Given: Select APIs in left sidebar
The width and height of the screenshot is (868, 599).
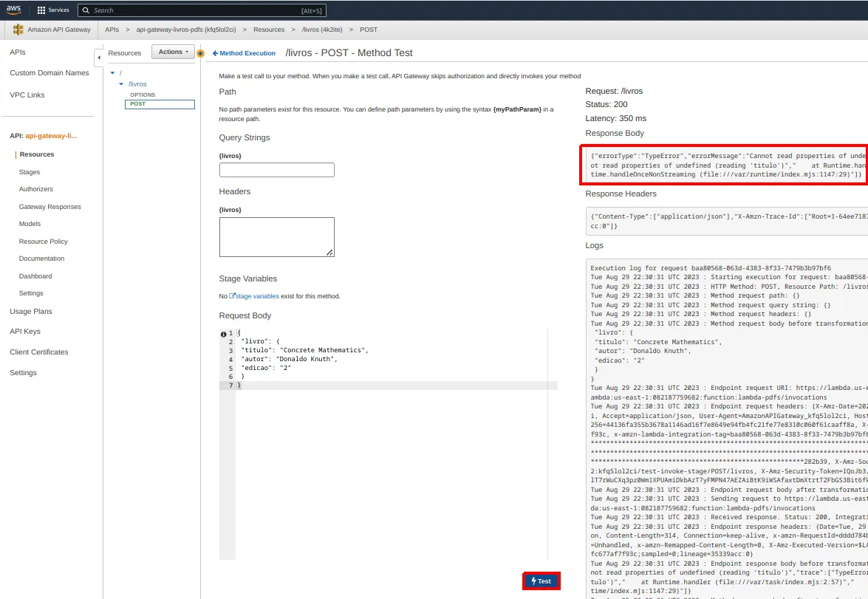Looking at the screenshot, I should click(18, 52).
